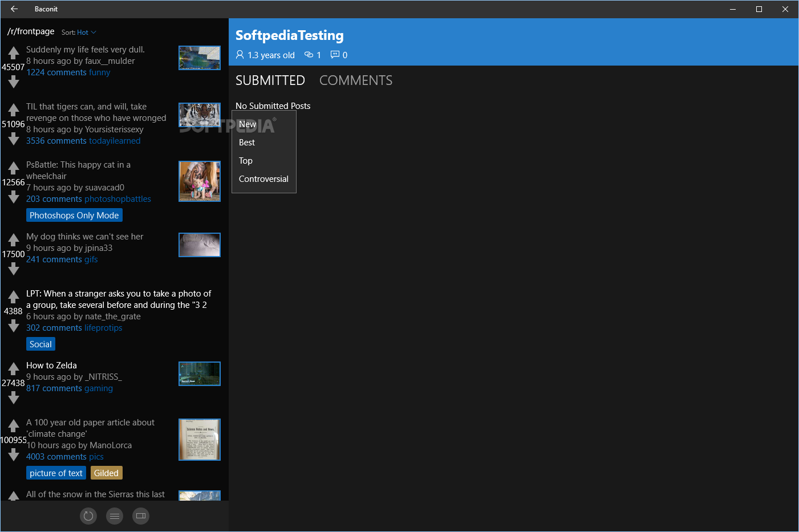
Task: Open 241 comments link
Action: coord(54,259)
